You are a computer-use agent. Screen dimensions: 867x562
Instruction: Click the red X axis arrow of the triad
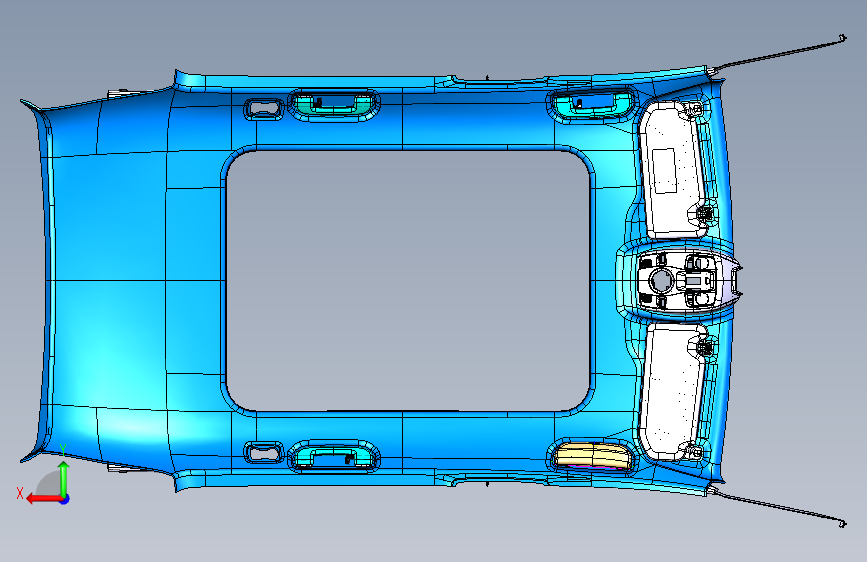(43, 499)
